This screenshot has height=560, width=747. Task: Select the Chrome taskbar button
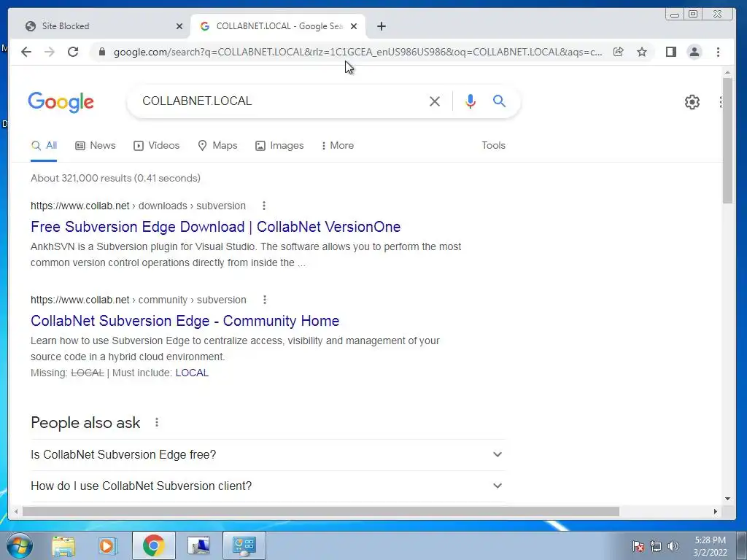click(x=153, y=545)
